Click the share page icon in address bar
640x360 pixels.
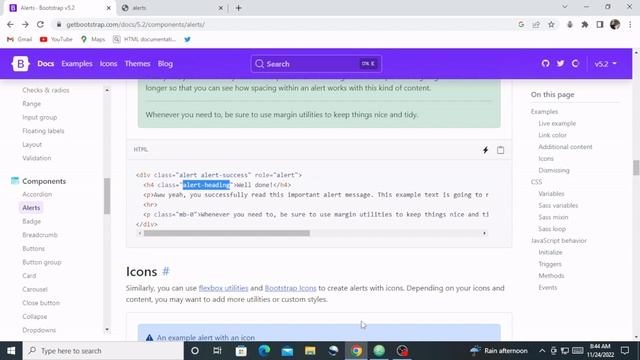coord(536,24)
